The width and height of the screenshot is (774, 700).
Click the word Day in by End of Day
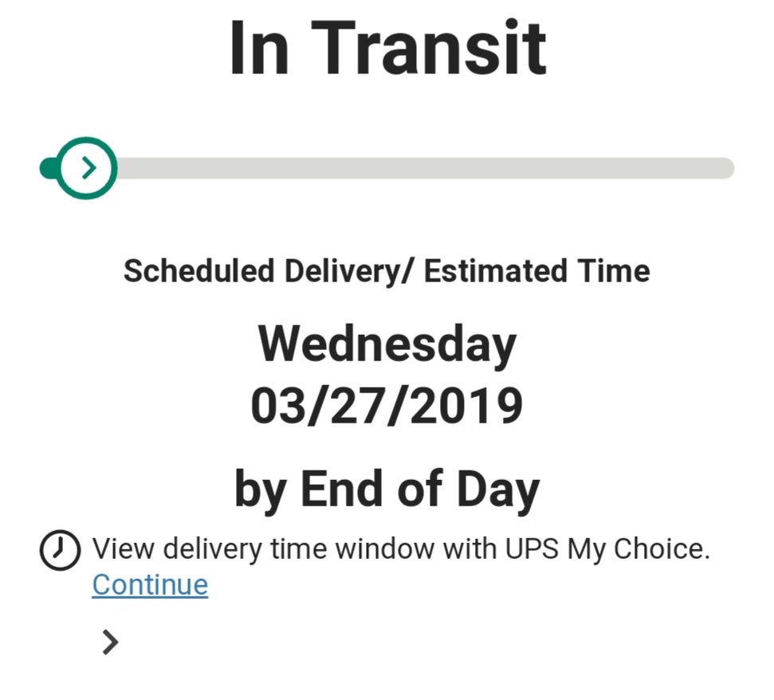(x=498, y=490)
